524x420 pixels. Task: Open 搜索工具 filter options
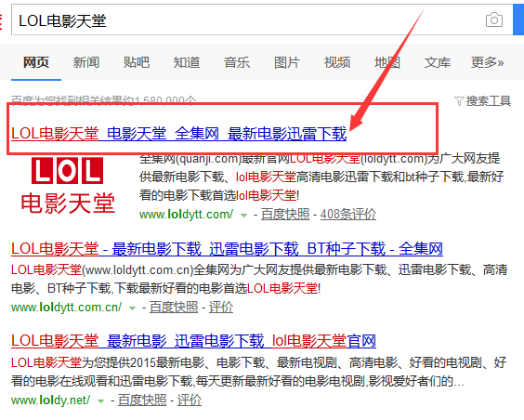489,100
